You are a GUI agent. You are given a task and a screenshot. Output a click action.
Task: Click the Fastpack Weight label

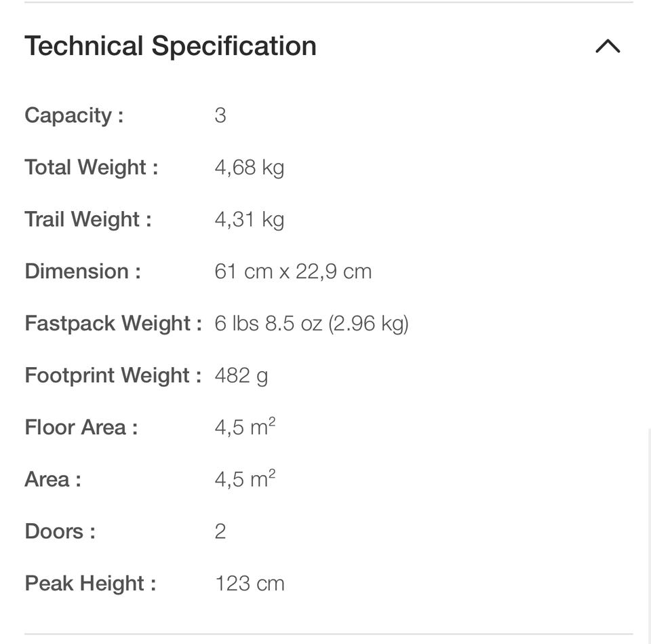(113, 323)
